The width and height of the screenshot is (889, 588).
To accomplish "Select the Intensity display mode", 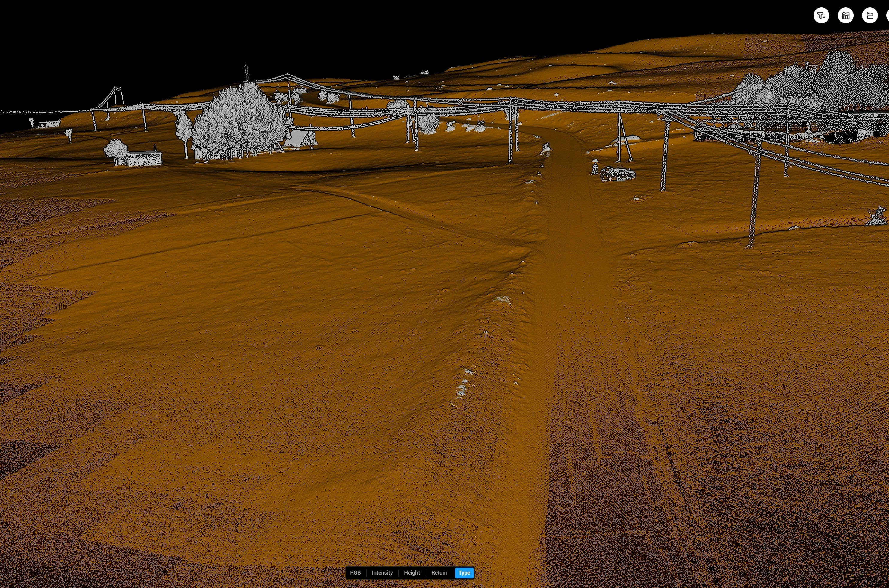I will click(x=382, y=573).
